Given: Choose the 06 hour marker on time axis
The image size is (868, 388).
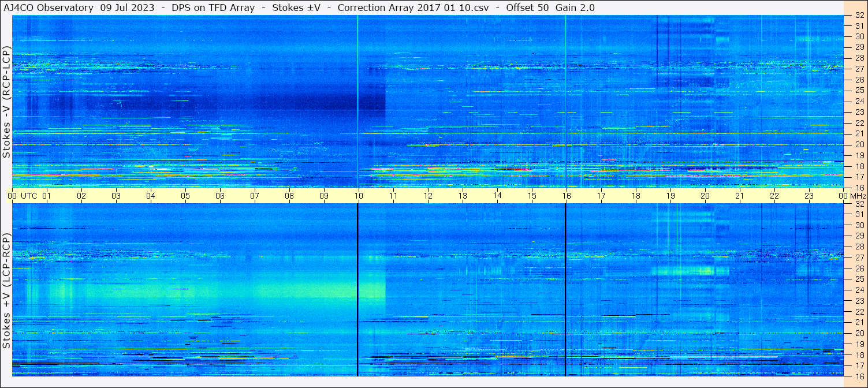Looking at the screenshot, I should (x=220, y=196).
